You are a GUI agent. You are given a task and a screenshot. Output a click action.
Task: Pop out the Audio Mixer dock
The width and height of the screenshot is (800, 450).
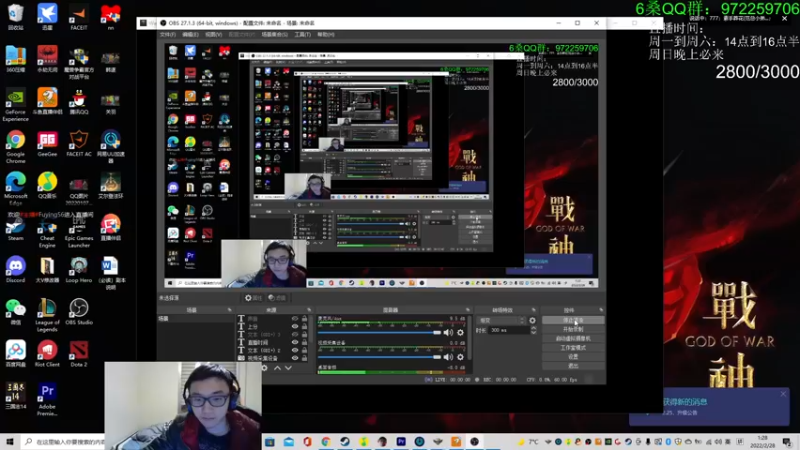coord(468,310)
